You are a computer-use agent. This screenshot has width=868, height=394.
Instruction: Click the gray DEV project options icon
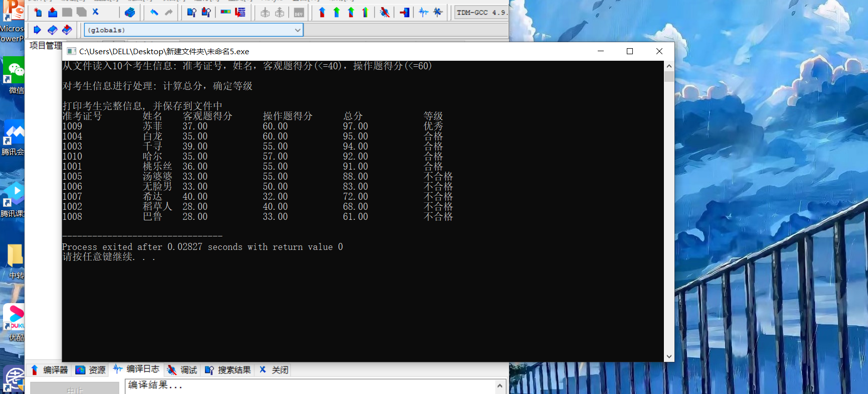[299, 13]
